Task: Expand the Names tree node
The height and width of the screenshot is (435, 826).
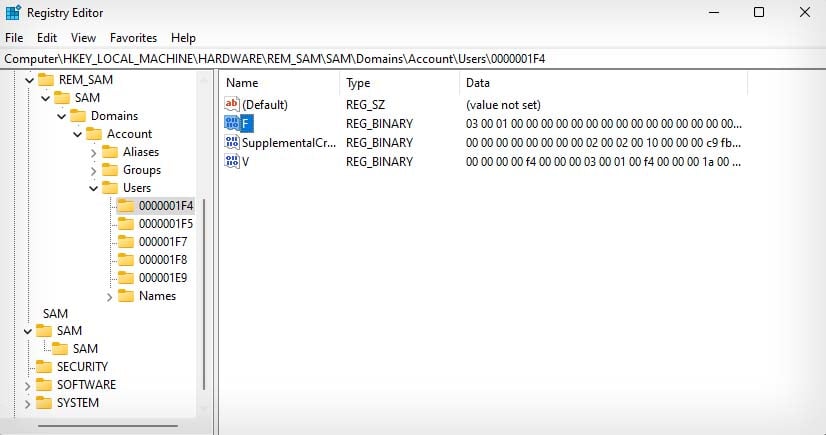Action: (x=109, y=297)
